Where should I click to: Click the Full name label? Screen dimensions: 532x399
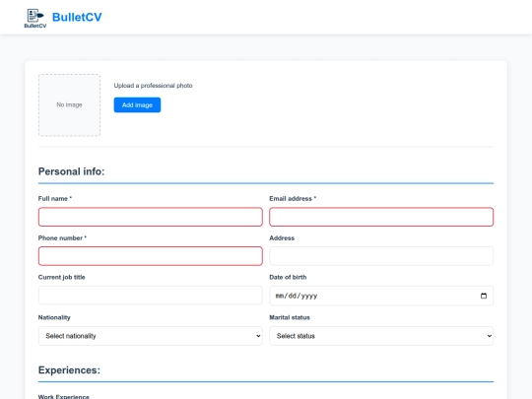55,198
